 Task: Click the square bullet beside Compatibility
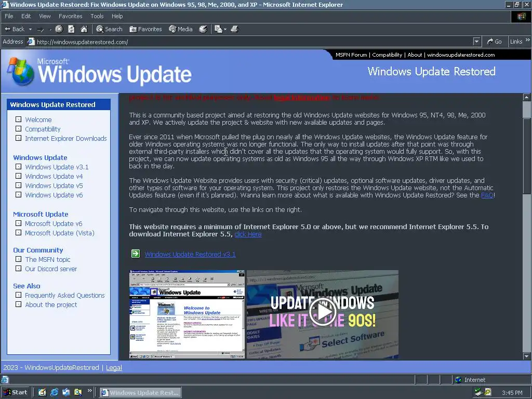coord(18,129)
